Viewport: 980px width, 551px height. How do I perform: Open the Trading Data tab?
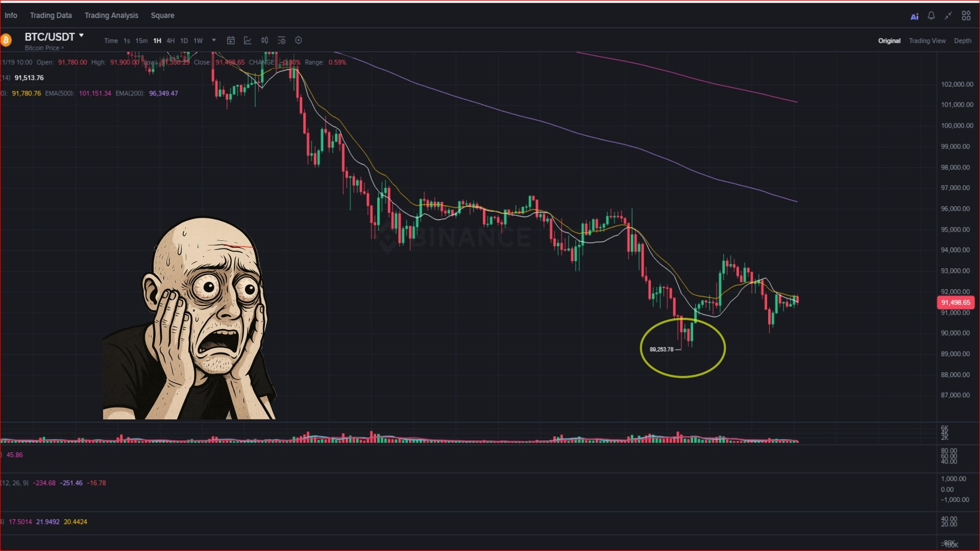tap(51, 15)
